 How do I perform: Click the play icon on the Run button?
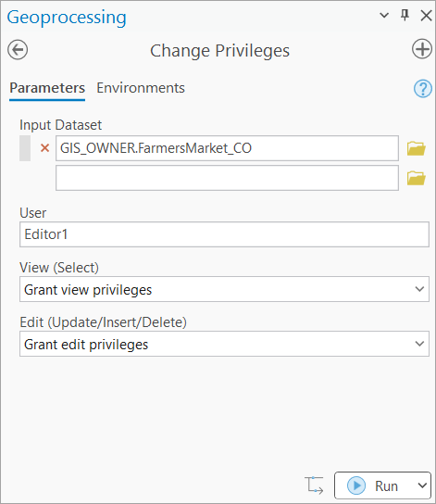click(356, 485)
